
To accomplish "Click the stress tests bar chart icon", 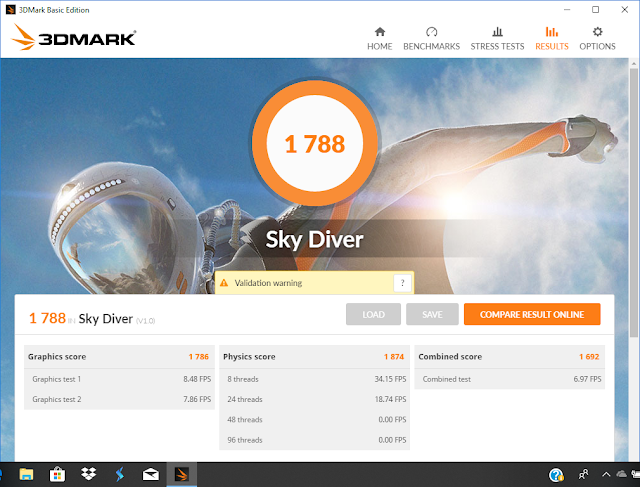I will point(497,32).
